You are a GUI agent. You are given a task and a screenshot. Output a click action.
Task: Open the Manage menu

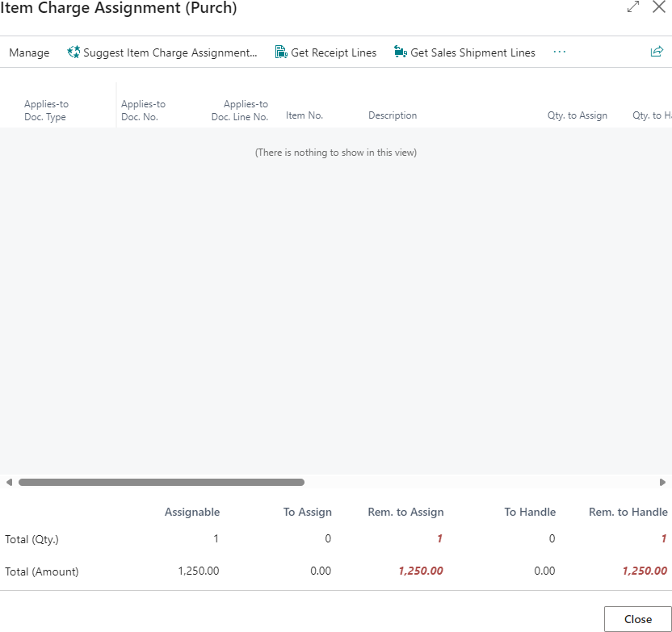tap(29, 52)
